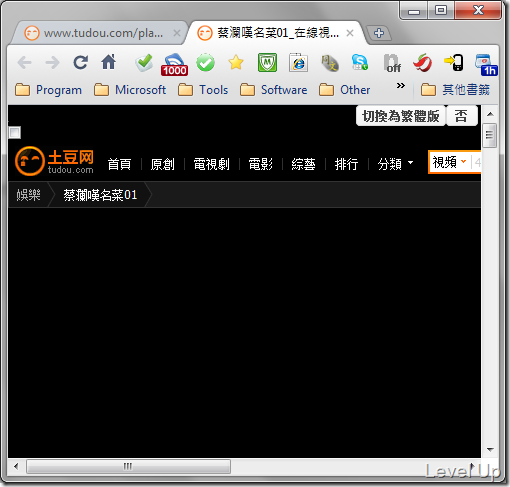The width and height of the screenshot is (510, 487).
Task: Reload the page with the refresh icon
Action: pos(80,62)
